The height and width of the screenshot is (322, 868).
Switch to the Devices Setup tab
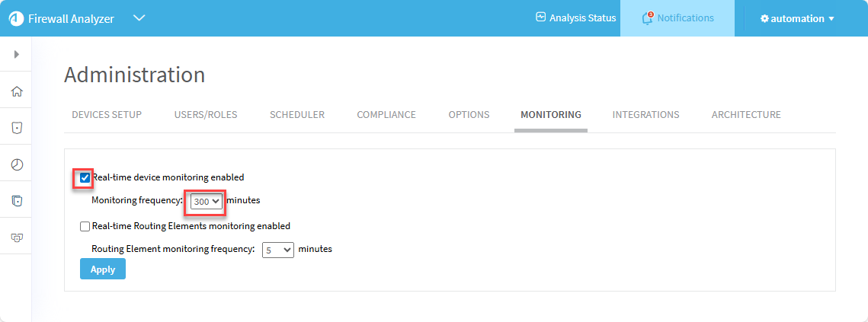click(x=107, y=115)
